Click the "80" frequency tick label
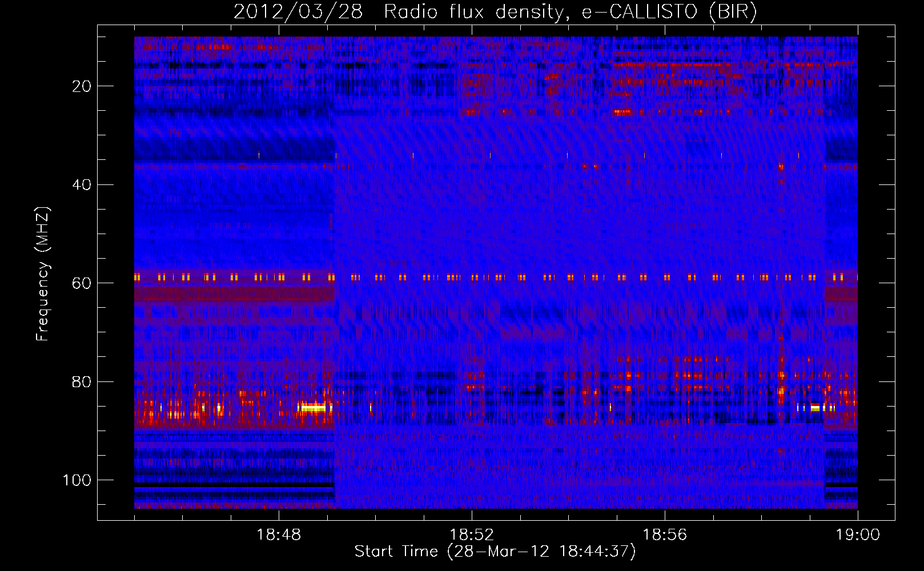This screenshot has width=924, height=571. point(82,382)
